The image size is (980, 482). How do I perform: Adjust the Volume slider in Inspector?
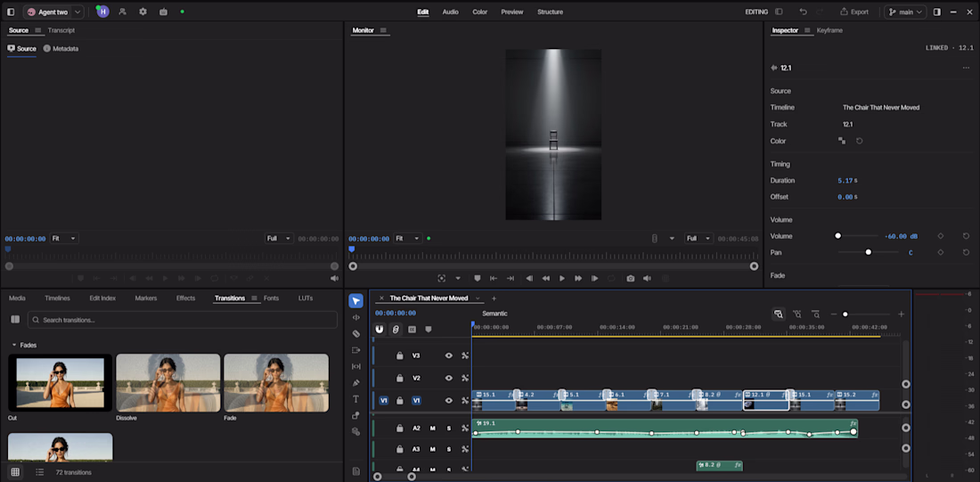tap(857, 236)
